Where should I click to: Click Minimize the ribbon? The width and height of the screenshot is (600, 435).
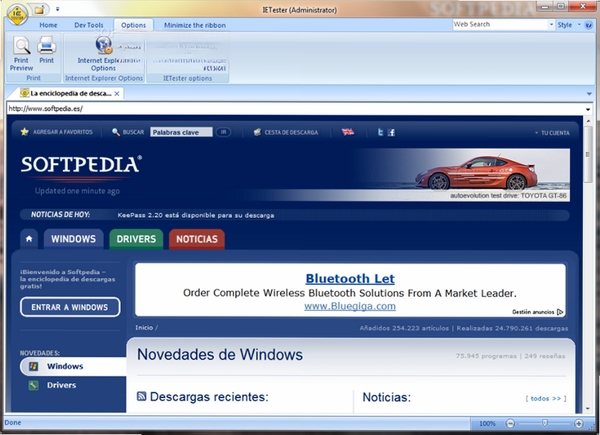(x=195, y=25)
